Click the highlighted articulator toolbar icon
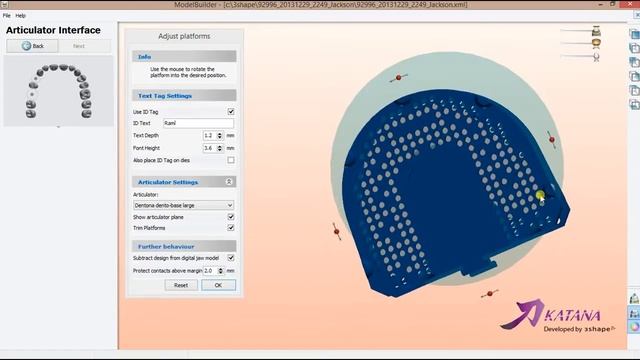Image resolution: width=640 pixels, height=360 pixels. (634, 313)
